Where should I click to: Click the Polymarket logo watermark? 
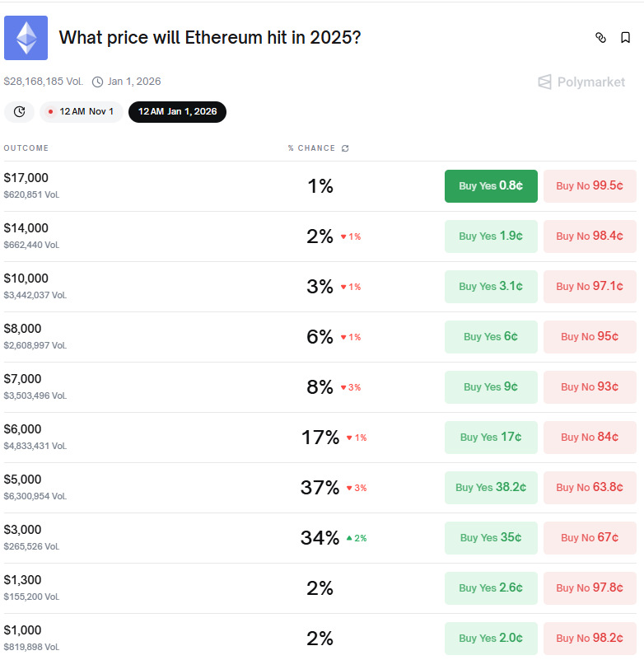pyautogui.click(x=581, y=82)
